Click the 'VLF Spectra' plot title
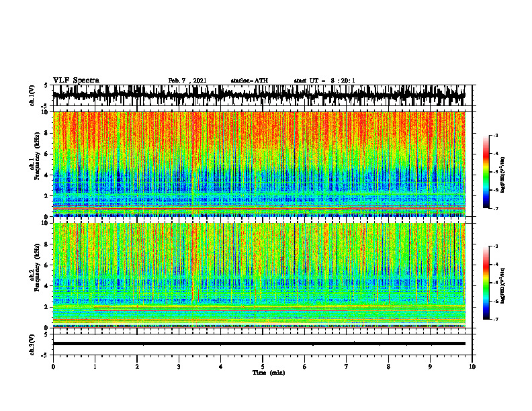 pyautogui.click(x=76, y=81)
